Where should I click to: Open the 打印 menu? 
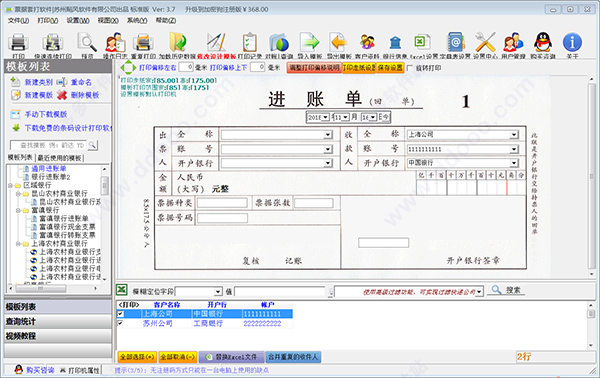(x=48, y=20)
